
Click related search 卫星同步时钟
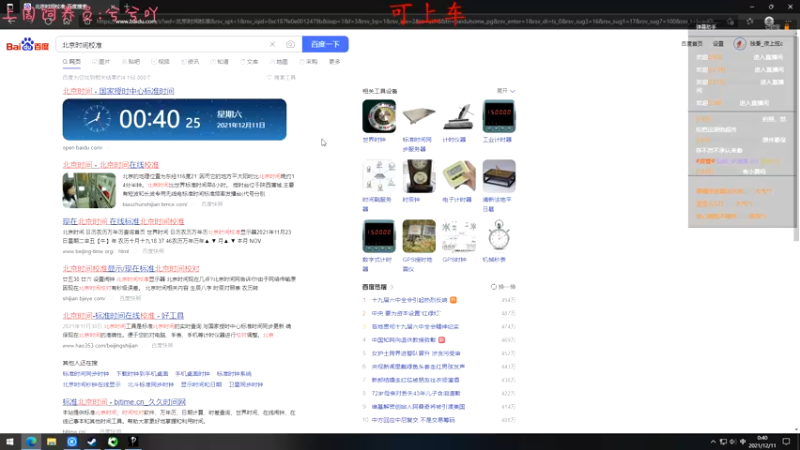(246, 385)
